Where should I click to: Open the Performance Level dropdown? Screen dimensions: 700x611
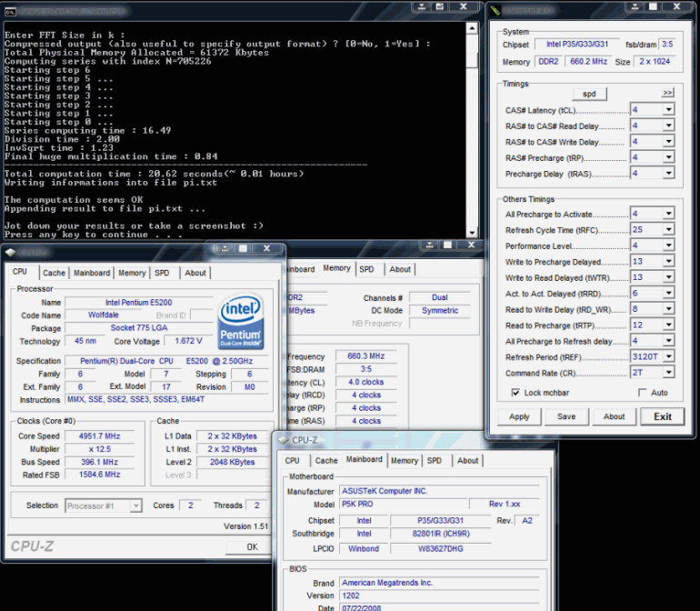pyautogui.click(x=668, y=245)
